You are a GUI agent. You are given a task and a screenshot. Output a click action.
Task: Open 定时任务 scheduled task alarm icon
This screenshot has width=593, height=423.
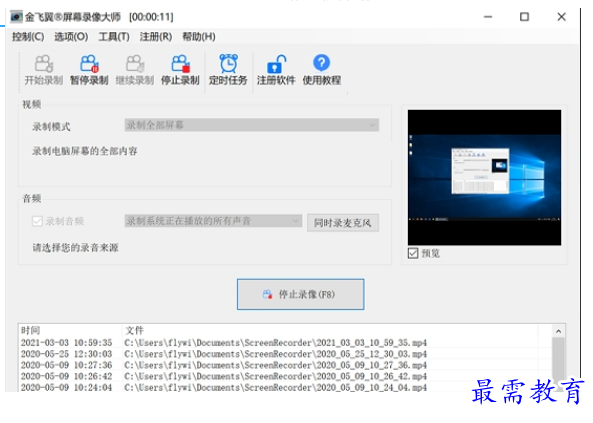click(228, 64)
